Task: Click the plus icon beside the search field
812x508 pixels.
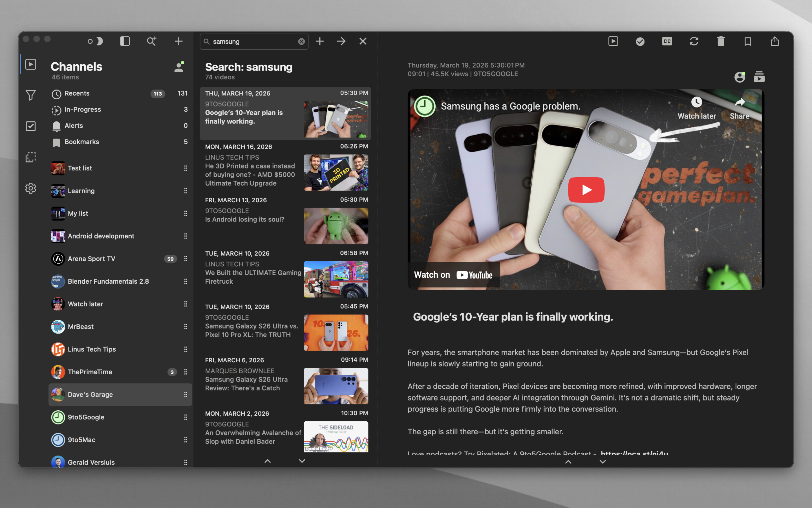Action: click(x=320, y=41)
